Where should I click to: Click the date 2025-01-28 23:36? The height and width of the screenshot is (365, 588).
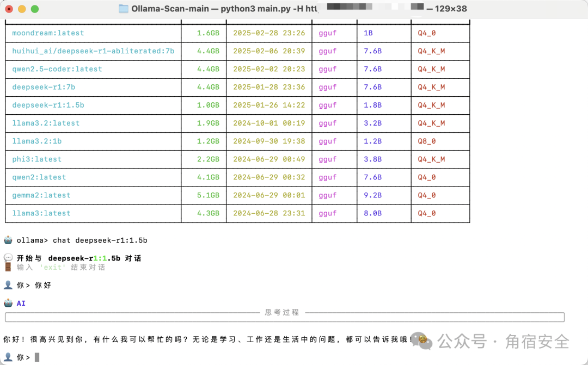pyautogui.click(x=269, y=87)
